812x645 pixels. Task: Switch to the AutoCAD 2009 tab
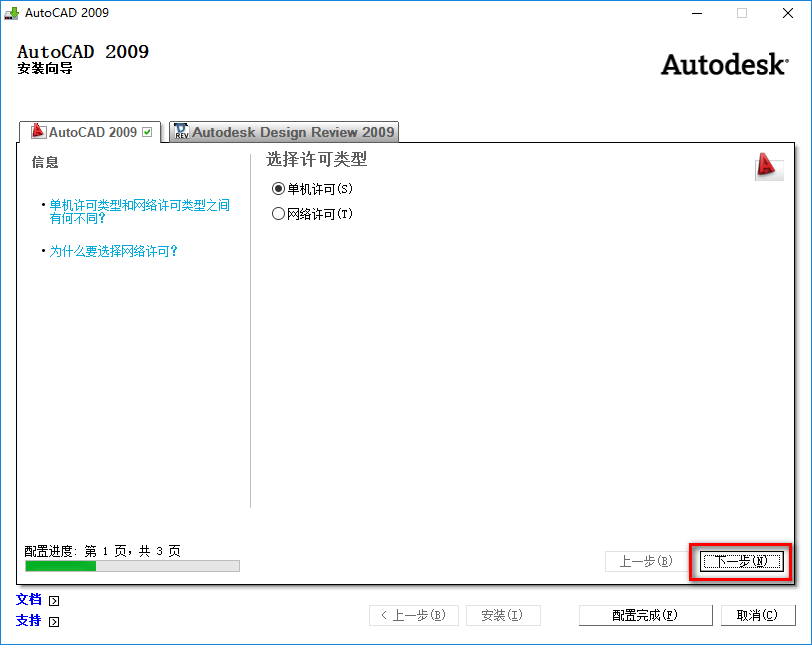pos(90,131)
